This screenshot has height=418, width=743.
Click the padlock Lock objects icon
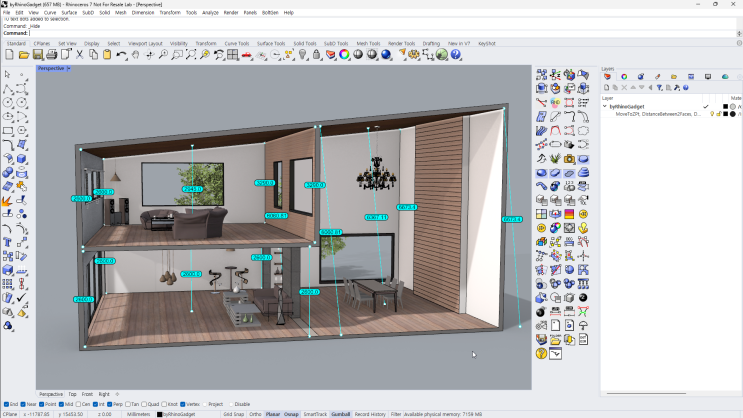click(317, 55)
